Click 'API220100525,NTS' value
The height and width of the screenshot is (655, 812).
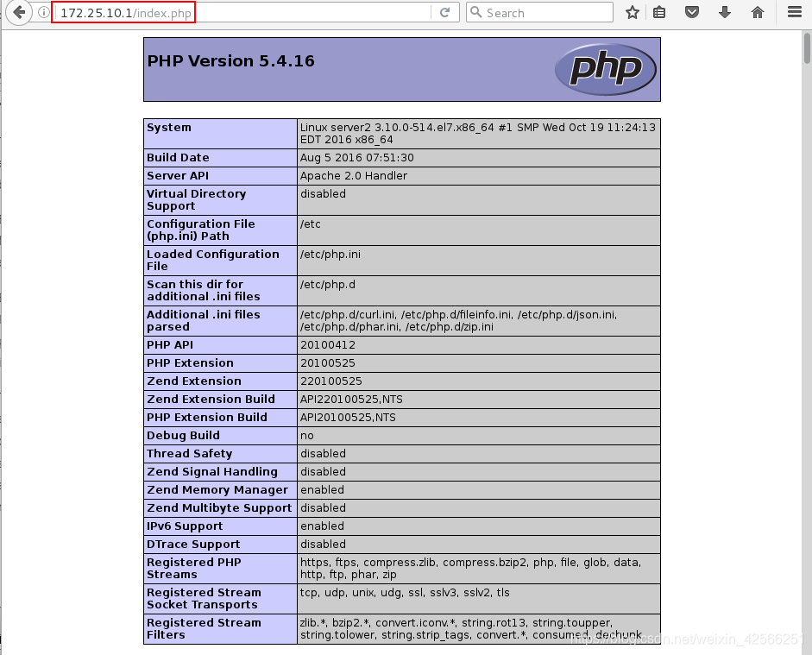pyautogui.click(x=351, y=400)
